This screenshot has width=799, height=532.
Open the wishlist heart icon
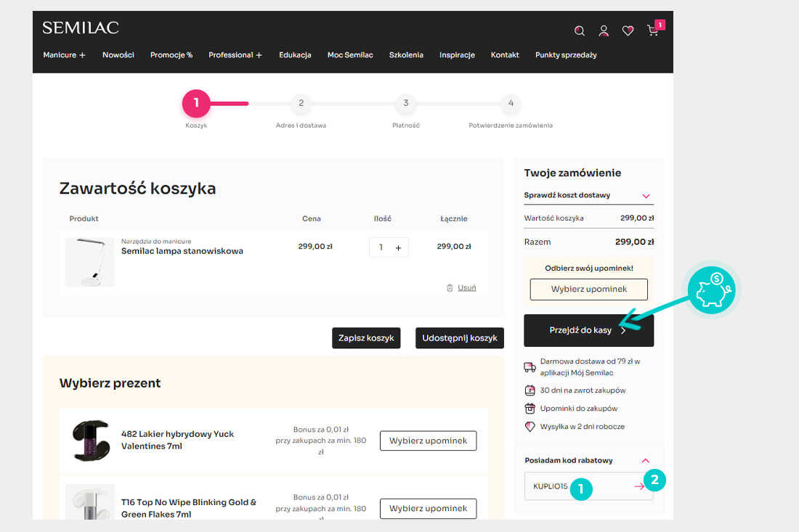[x=628, y=31]
